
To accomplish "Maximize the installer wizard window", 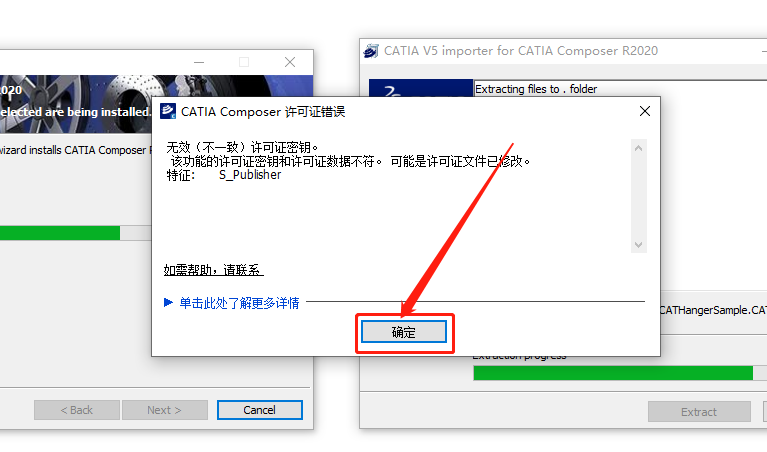I will (x=244, y=62).
